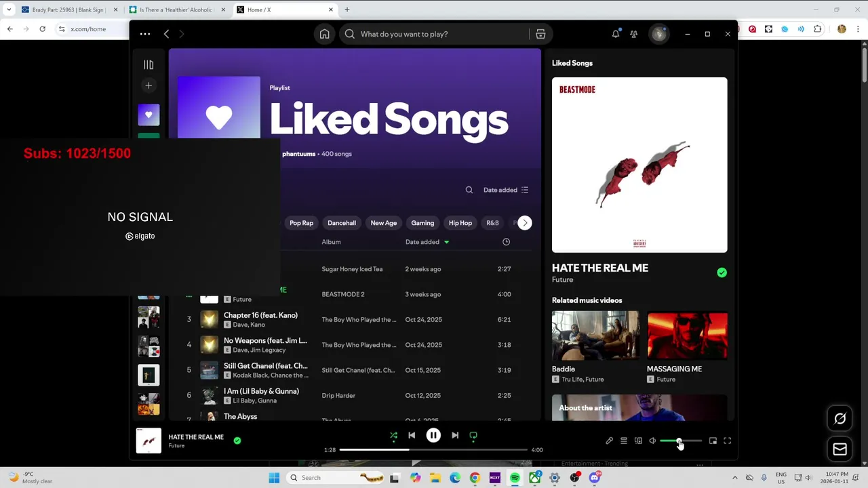
Task: Open new browser tab with the plus button
Action: click(x=347, y=9)
